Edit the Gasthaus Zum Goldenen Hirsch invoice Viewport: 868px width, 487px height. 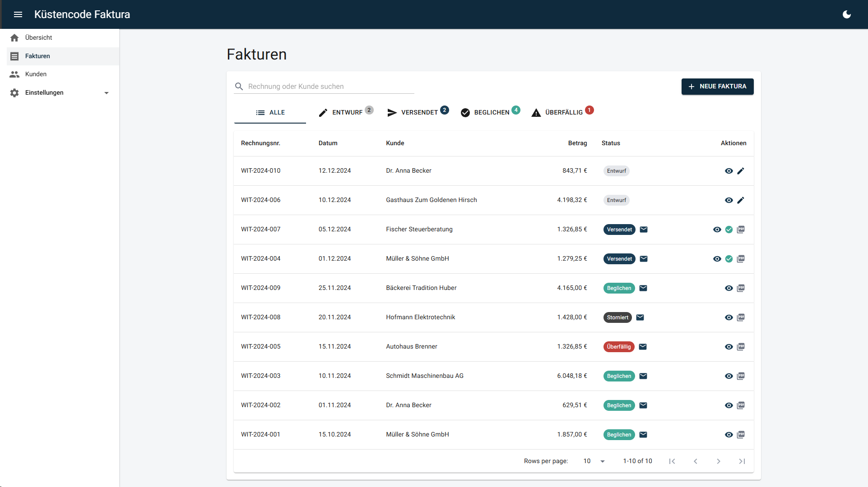(741, 200)
